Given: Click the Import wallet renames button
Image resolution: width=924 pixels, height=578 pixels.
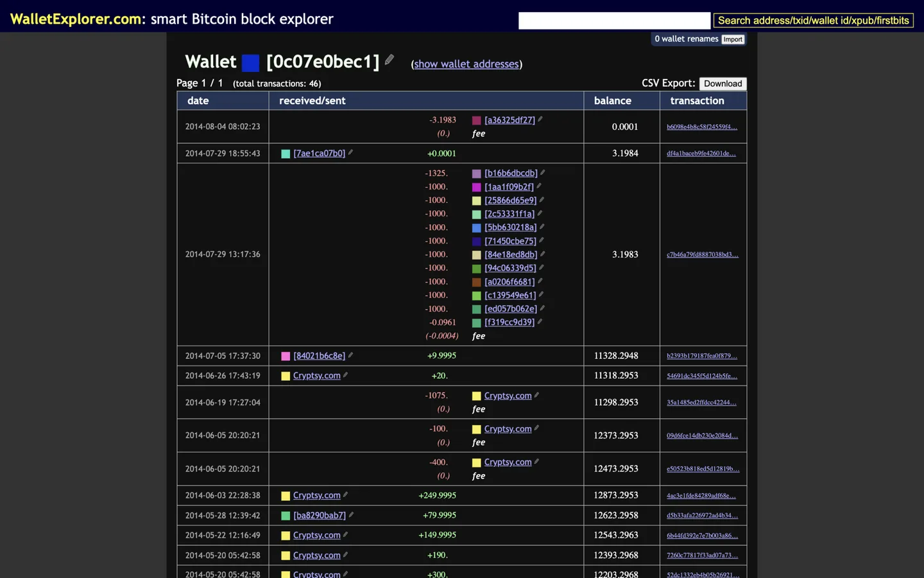Looking at the screenshot, I should click(733, 39).
